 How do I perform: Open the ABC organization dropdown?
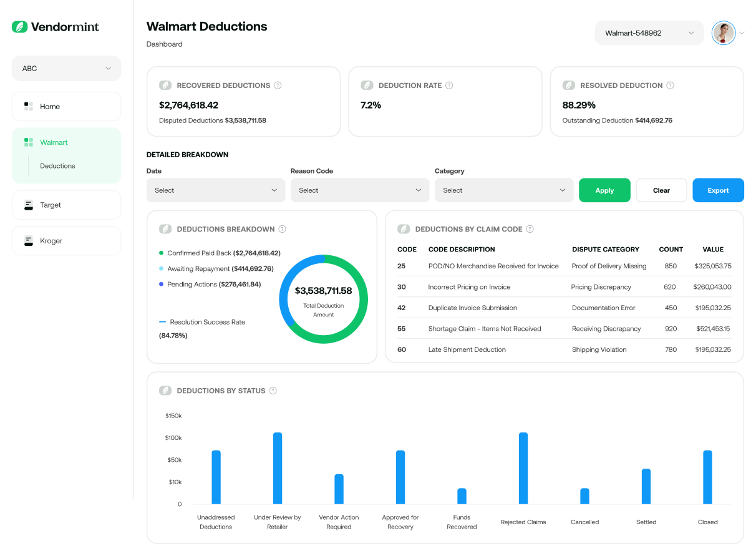[x=66, y=69]
